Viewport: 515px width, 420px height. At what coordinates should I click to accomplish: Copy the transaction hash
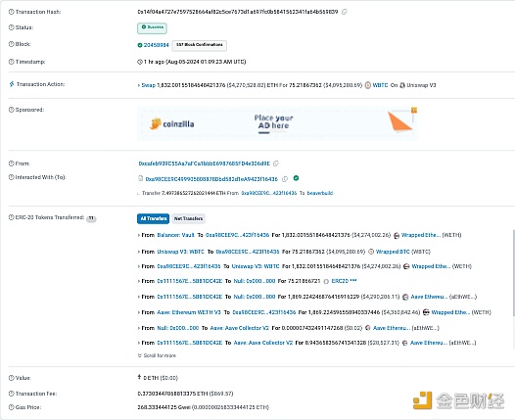coord(344,12)
